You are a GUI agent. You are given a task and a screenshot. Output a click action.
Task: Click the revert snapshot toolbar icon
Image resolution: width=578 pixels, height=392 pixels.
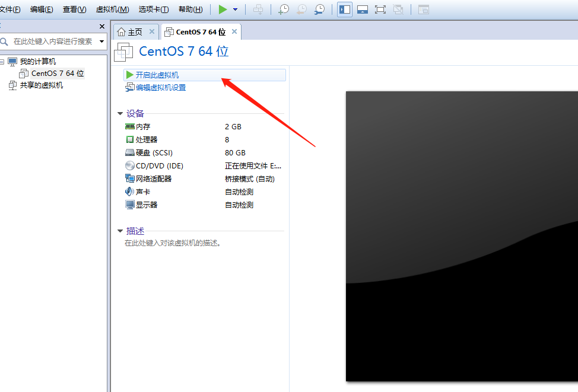coord(301,9)
